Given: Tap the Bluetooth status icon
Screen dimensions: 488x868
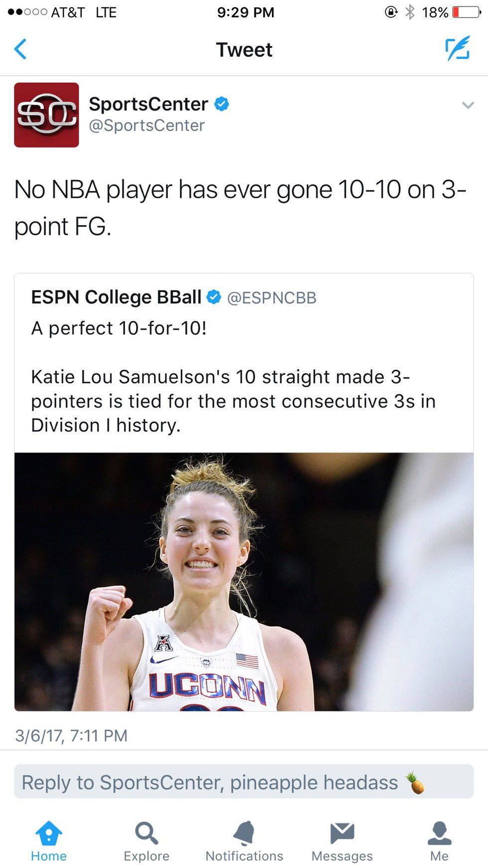Looking at the screenshot, I should 410,12.
